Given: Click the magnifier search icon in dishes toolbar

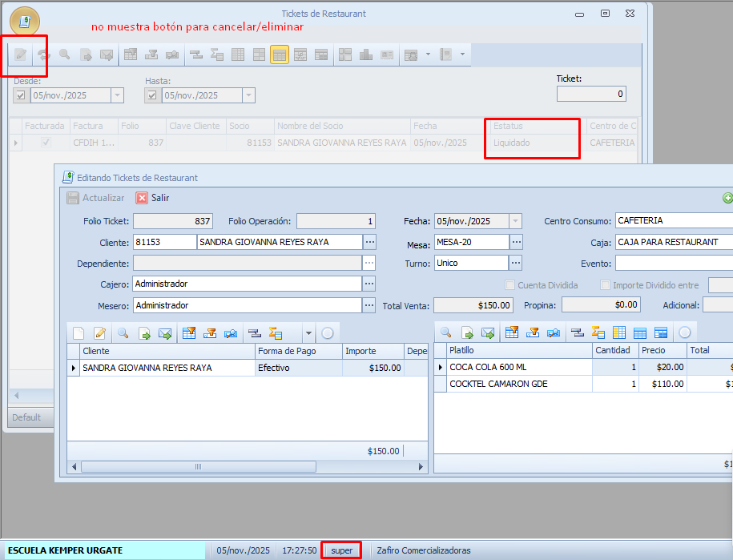Looking at the screenshot, I should click(445, 332).
